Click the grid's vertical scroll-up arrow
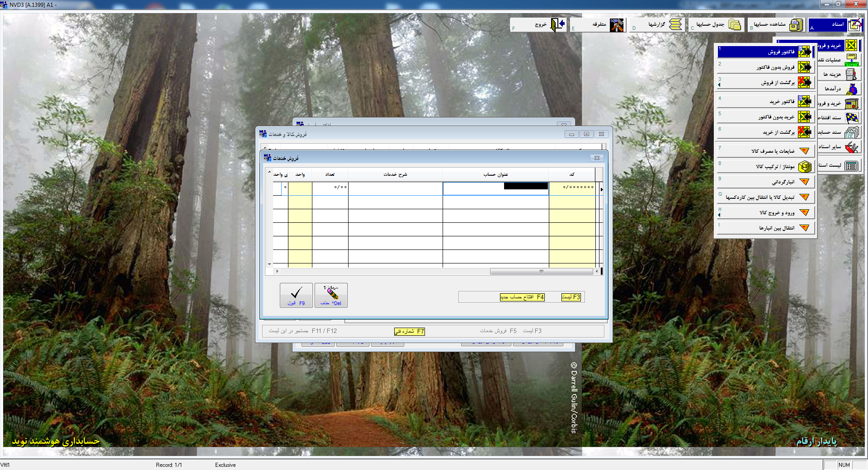The height and width of the screenshot is (470, 868). (x=269, y=172)
